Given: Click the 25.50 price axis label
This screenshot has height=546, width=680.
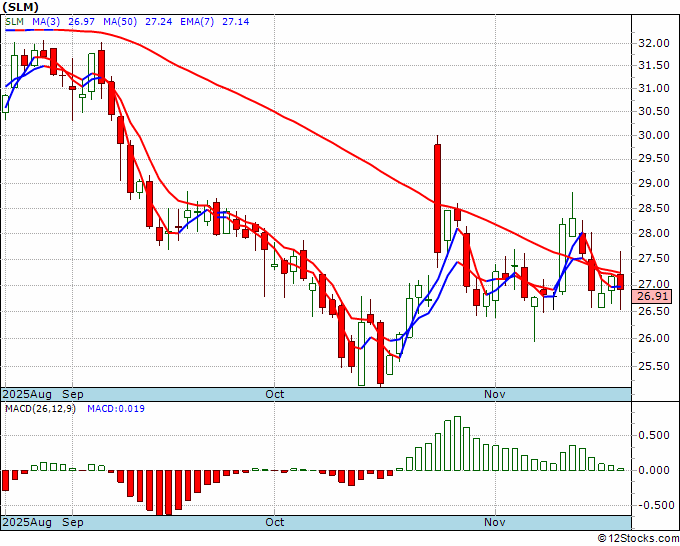Looking at the screenshot, I should click(654, 366).
